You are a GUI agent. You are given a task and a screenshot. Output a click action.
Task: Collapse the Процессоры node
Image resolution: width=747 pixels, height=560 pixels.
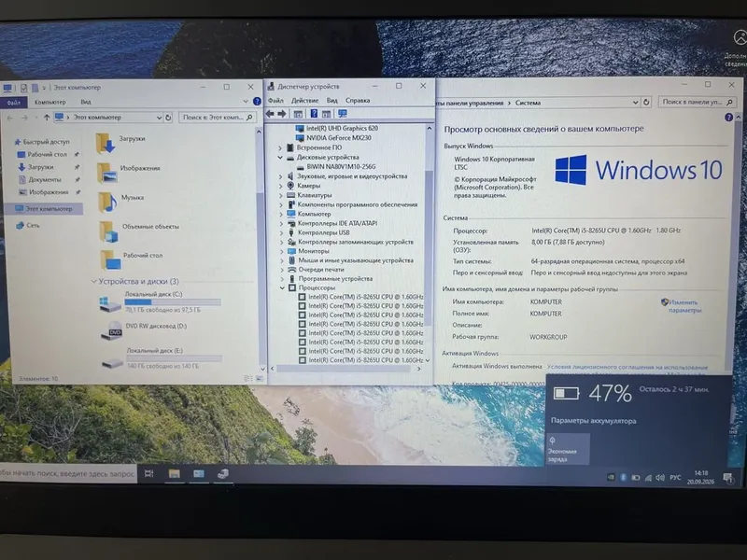(282, 287)
